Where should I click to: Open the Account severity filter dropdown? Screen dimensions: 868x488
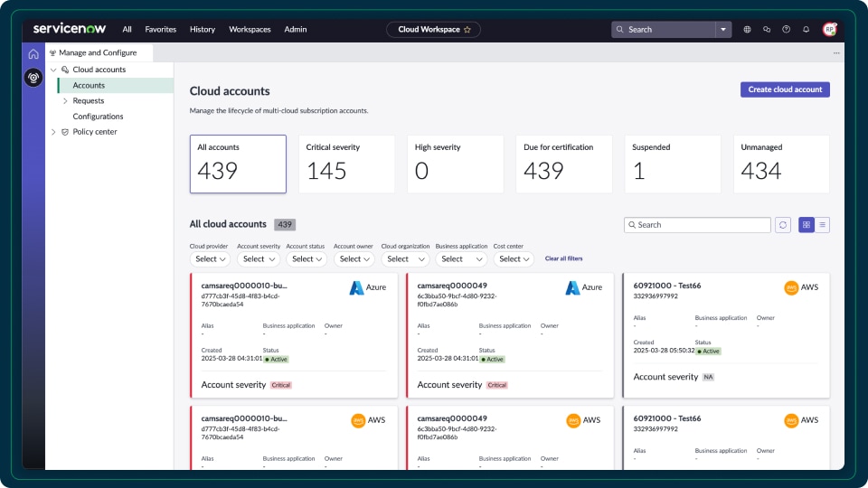(x=259, y=259)
